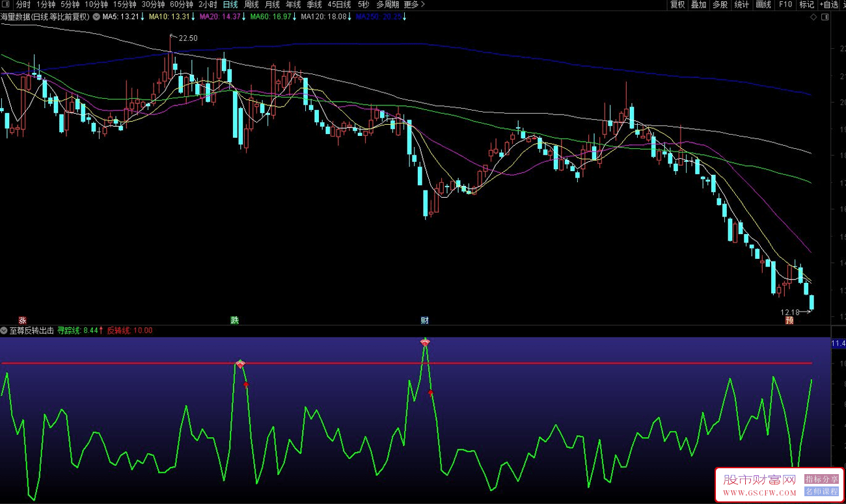Open the circle arrow beside 海量数据 title
Screen dimensions: 846x504
96,17
